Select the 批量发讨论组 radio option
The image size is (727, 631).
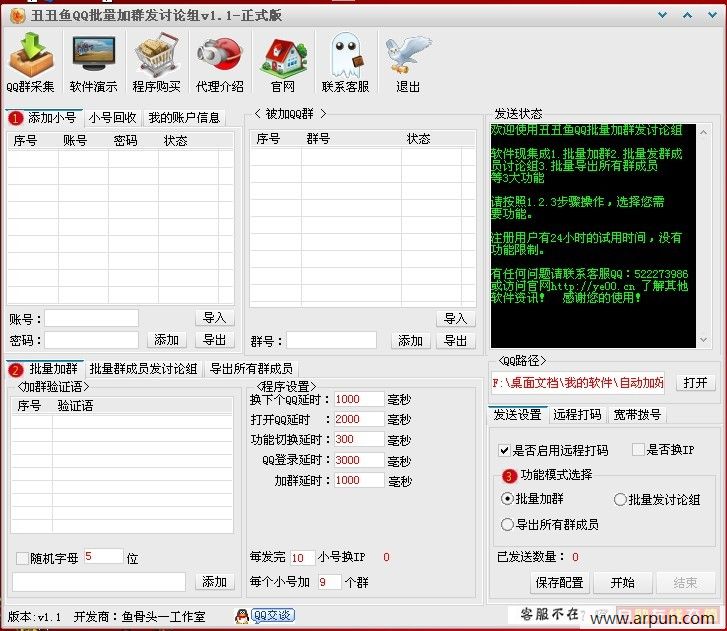click(x=620, y=500)
